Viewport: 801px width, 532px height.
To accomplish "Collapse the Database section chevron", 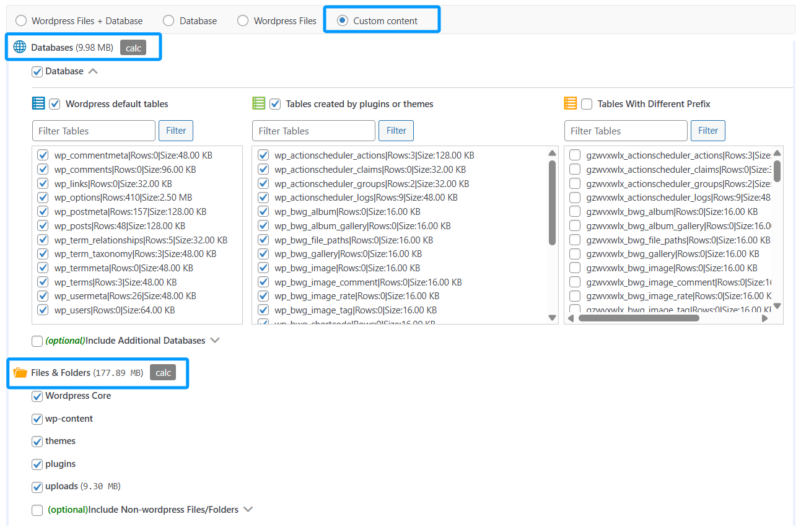I will coord(93,71).
